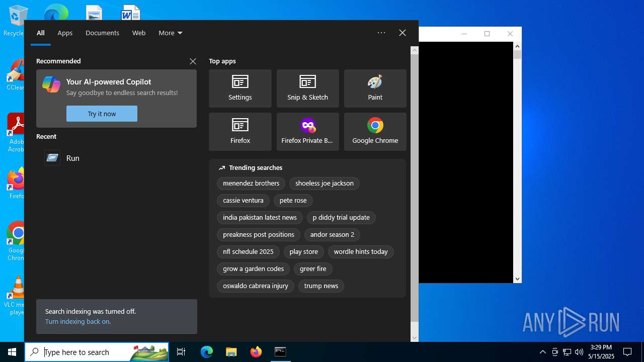Open the recent Run item
The height and width of the screenshot is (362, 644).
tap(116, 158)
